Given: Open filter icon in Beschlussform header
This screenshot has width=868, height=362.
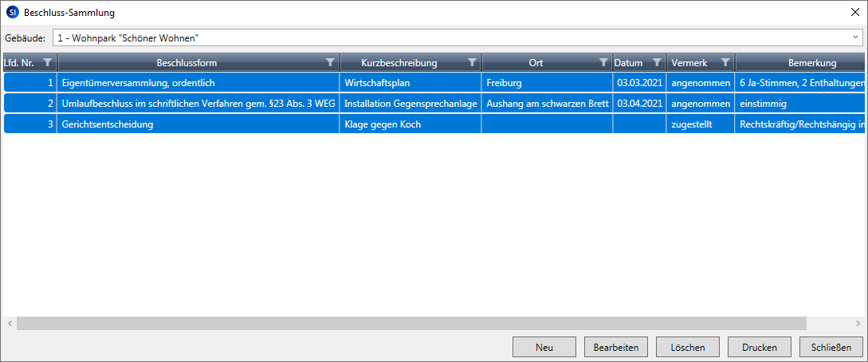Looking at the screenshot, I should point(330,62).
